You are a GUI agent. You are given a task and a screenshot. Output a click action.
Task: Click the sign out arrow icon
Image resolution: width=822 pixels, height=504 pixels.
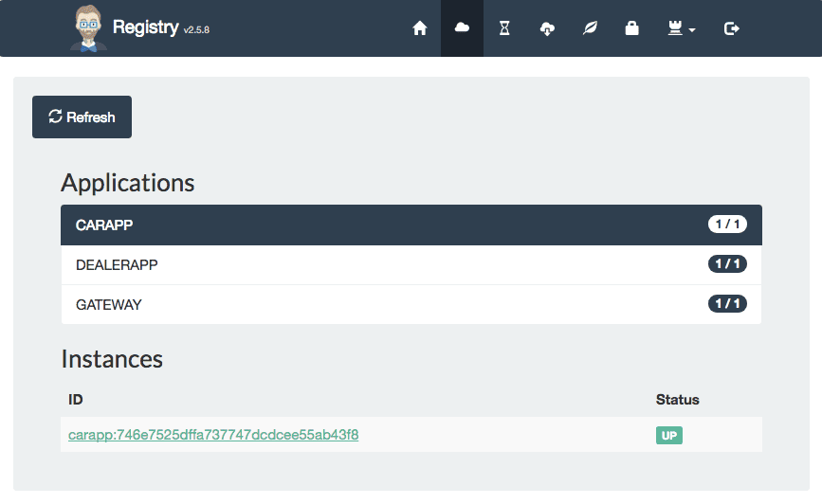pos(732,28)
